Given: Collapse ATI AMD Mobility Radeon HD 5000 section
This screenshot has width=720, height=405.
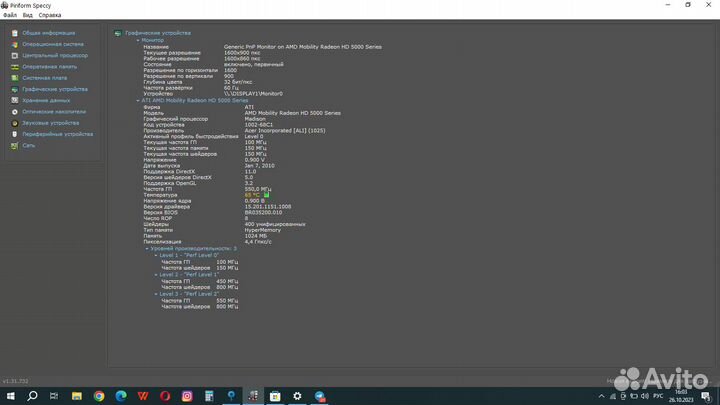Looking at the screenshot, I should pos(138,101).
